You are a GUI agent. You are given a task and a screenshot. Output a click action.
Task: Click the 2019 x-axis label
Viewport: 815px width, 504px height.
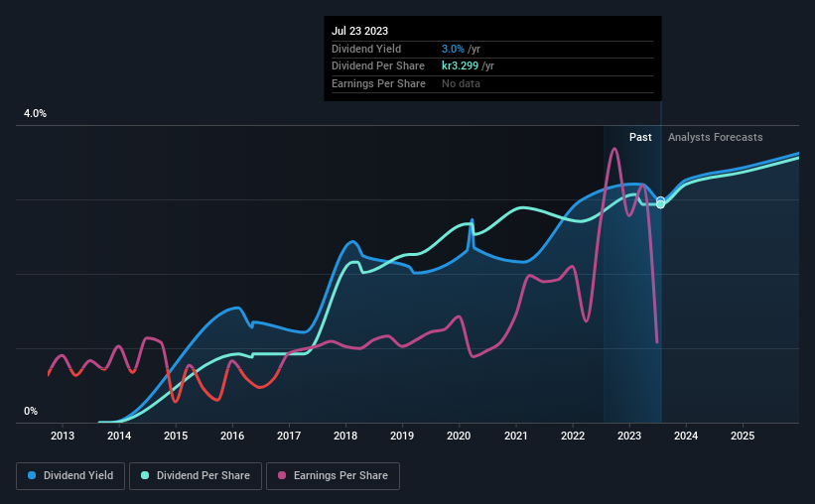[402, 436]
